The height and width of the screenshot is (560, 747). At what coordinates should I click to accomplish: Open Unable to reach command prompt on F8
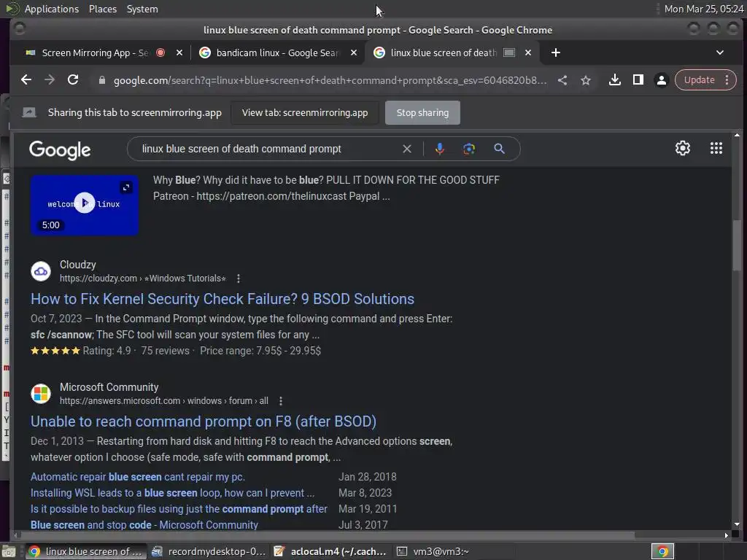204,421
